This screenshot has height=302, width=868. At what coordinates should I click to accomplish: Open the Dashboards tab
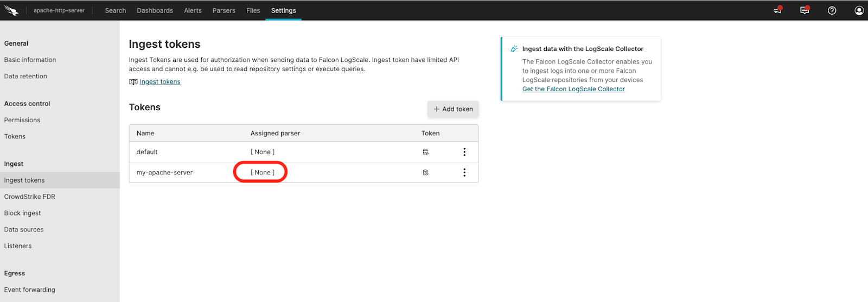click(155, 10)
